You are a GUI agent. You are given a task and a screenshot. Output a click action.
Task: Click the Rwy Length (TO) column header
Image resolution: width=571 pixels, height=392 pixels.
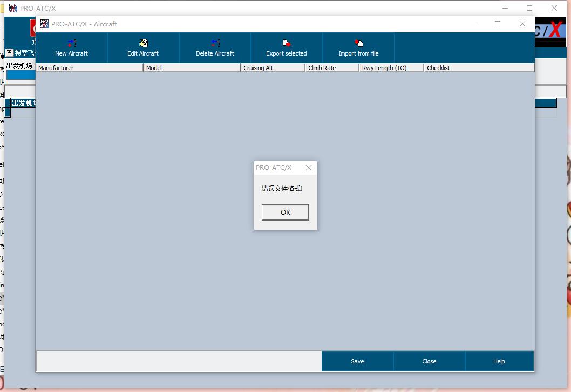click(x=391, y=68)
